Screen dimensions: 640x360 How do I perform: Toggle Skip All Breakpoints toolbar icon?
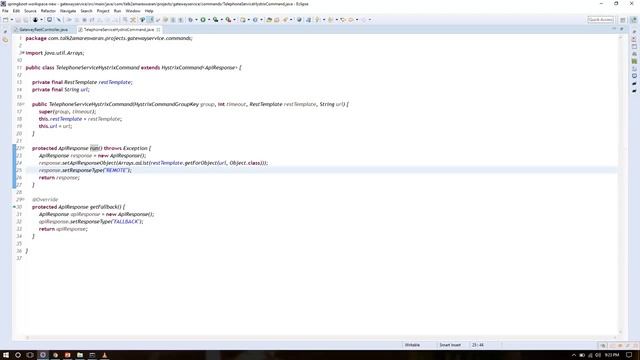click(59, 20)
